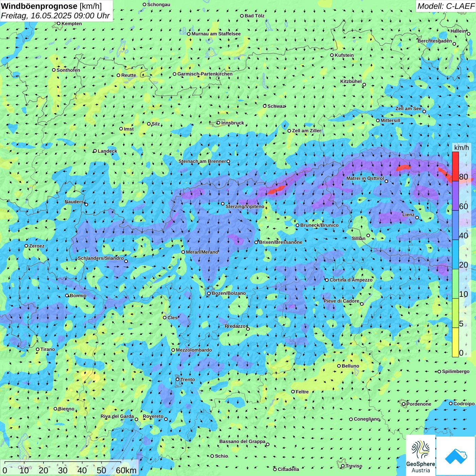Click the Cles town label
The height and width of the screenshot is (476, 476).
(172, 318)
